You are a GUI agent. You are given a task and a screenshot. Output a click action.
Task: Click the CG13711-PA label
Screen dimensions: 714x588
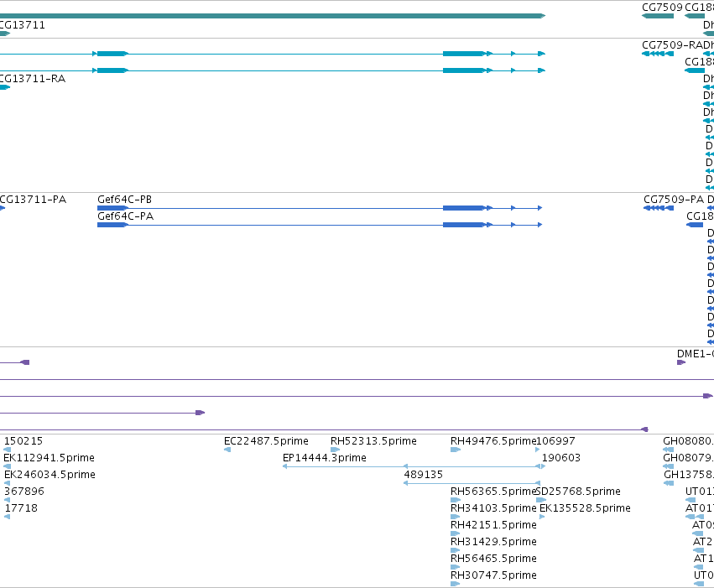[x=33, y=200]
